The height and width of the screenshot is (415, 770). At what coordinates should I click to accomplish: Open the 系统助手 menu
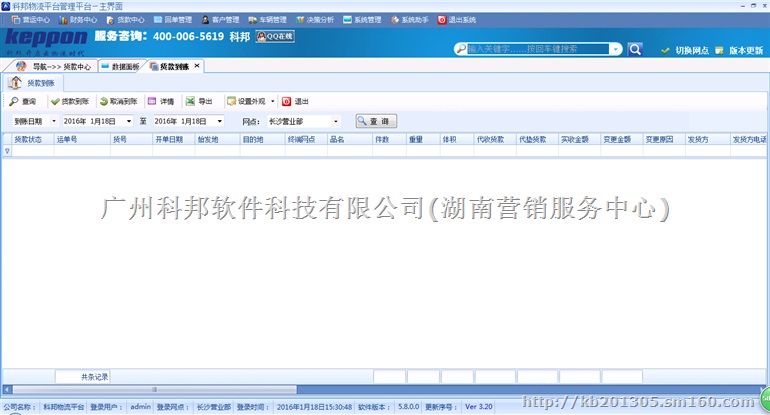pyautogui.click(x=410, y=20)
